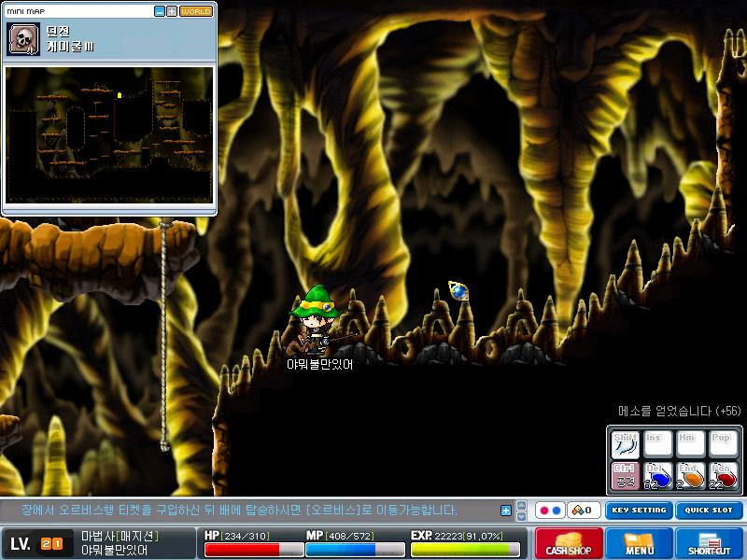Viewport: 747px width, 560px height.
Task: Use the red potion in Pdn slot
Action: point(723,475)
